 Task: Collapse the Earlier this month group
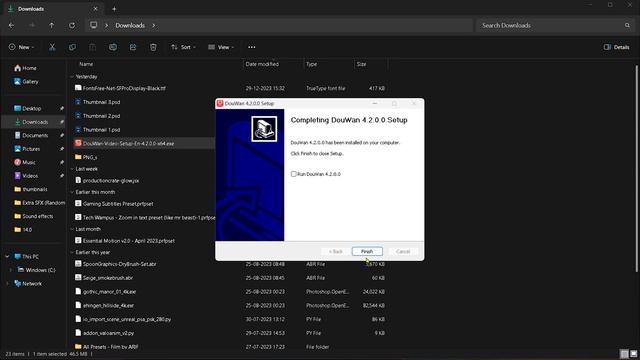(72, 192)
